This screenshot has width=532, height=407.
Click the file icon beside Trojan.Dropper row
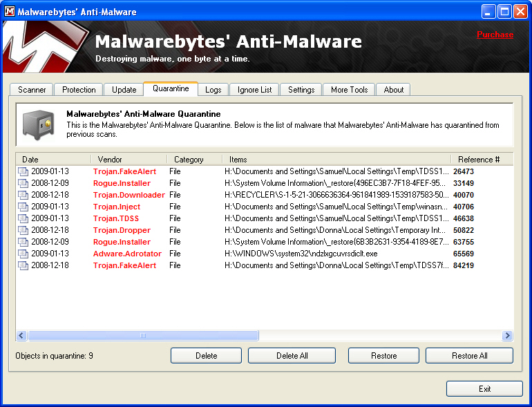click(x=23, y=231)
